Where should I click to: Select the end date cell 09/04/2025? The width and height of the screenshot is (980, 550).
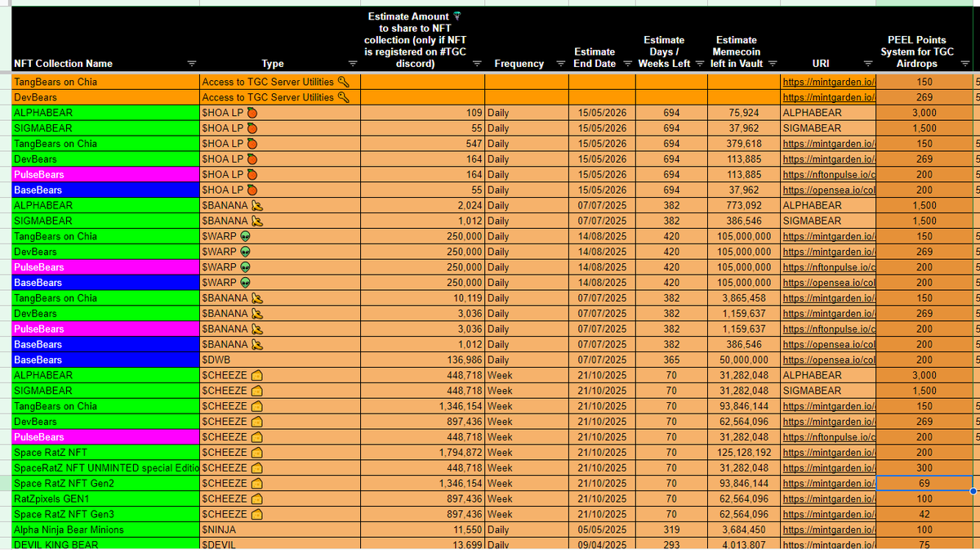pyautogui.click(x=602, y=544)
